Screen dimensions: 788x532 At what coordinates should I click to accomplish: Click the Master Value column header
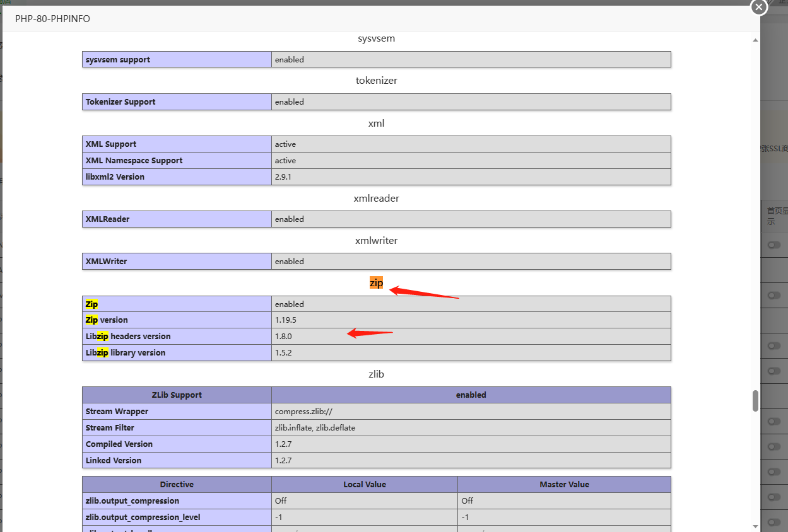pyautogui.click(x=564, y=485)
